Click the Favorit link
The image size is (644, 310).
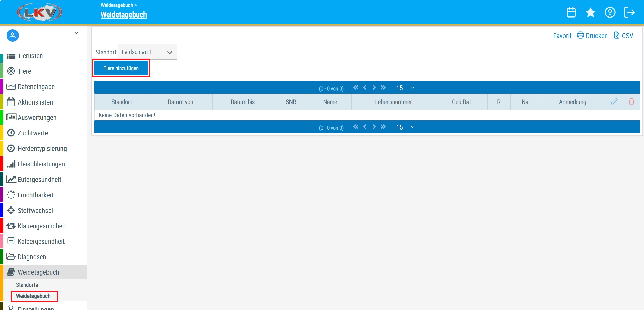562,36
